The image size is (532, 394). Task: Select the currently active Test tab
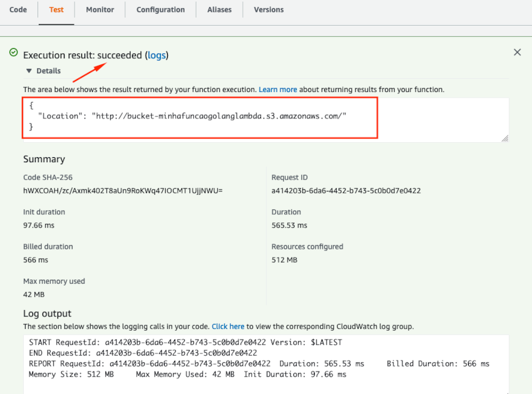[56, 9]
